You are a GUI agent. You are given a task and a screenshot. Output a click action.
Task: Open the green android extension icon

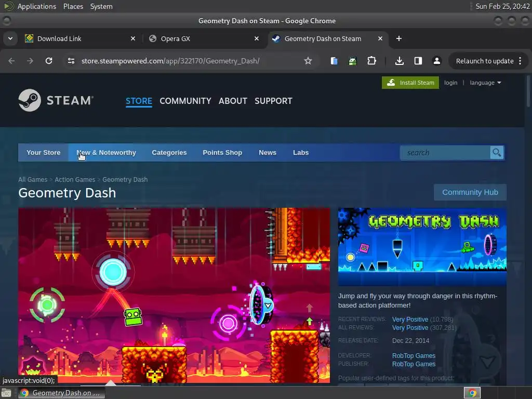point(353,61)
